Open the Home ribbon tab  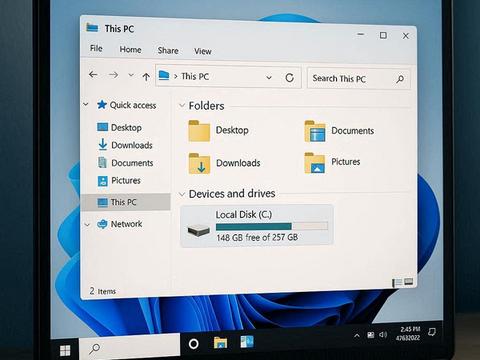point(130,50)
